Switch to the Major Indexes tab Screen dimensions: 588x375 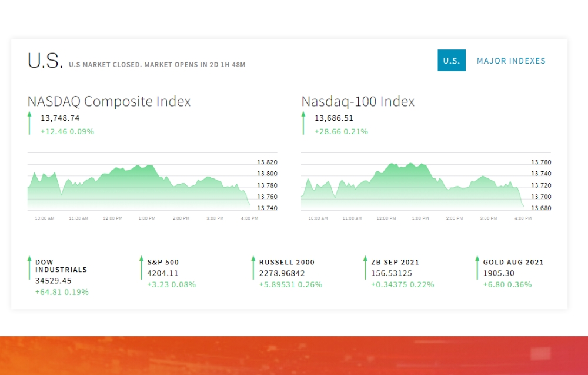tap(511, 61)
